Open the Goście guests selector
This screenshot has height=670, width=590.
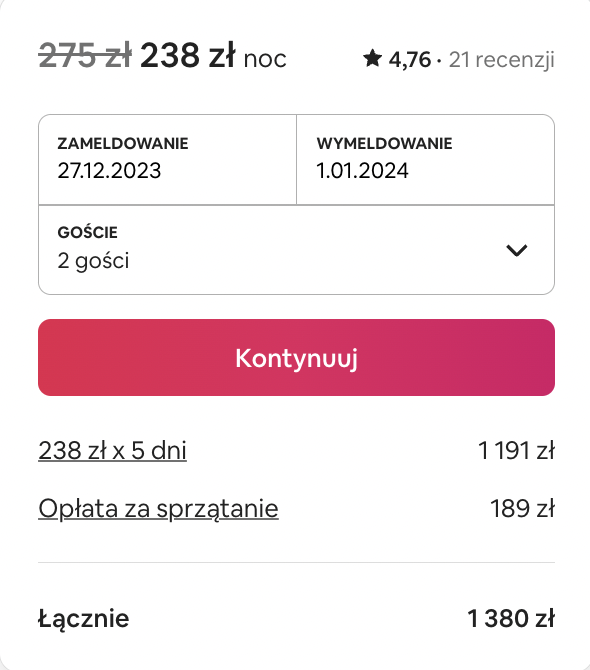[296, 250]
